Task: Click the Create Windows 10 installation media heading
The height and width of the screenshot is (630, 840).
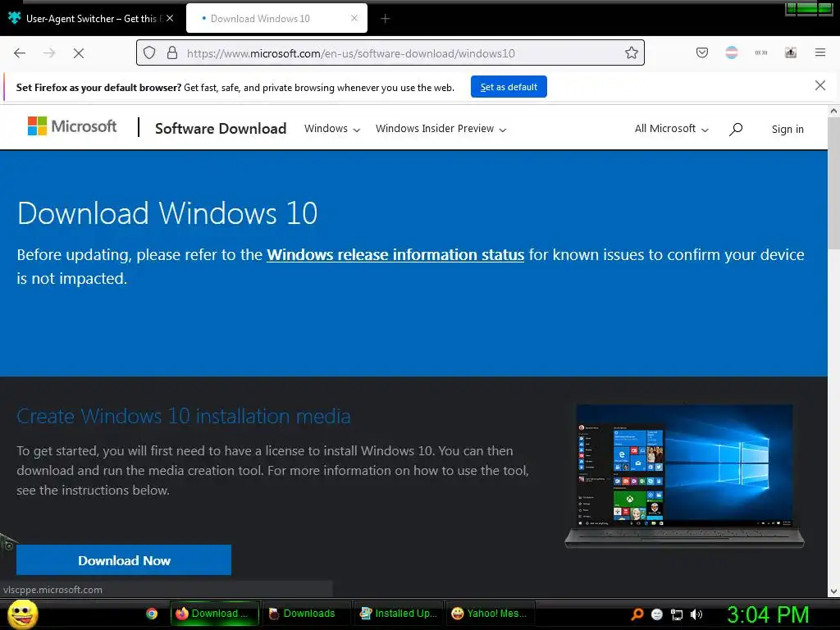Action: 184,416
